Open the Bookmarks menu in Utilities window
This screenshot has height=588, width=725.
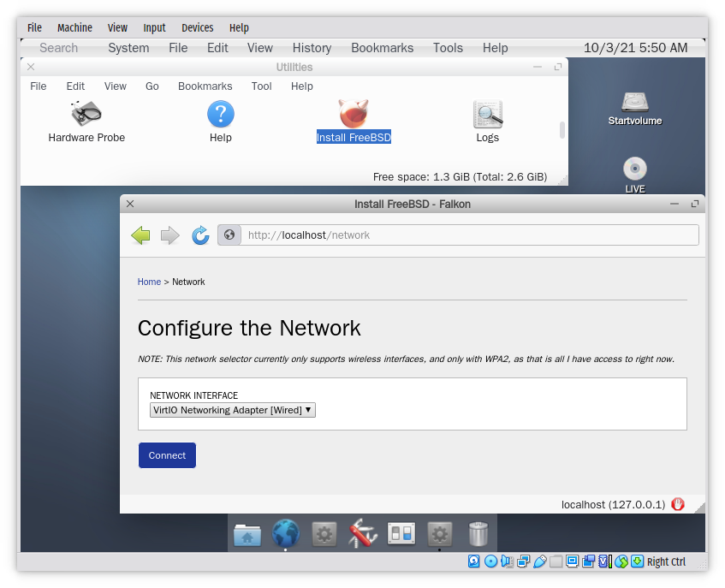coord(205,86)
